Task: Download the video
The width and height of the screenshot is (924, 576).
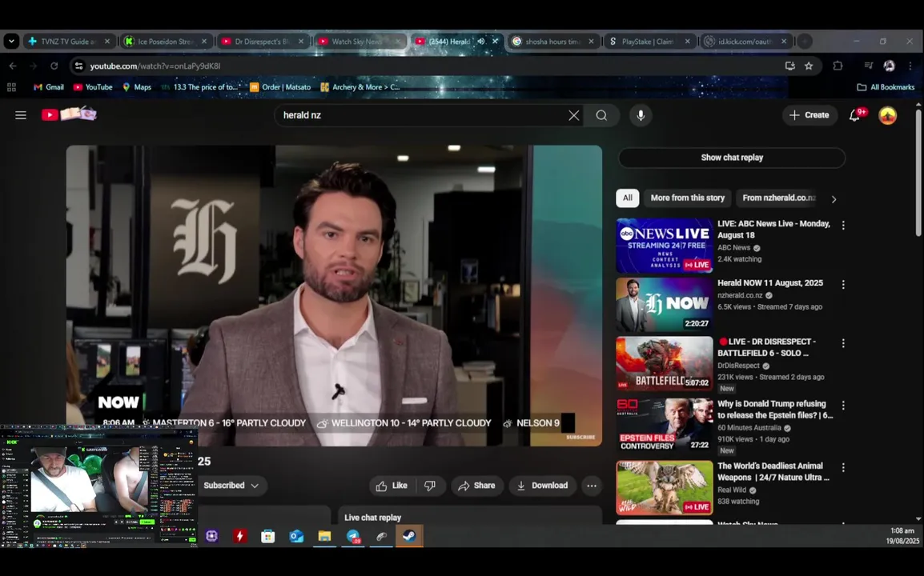Action: coord(543,486)
